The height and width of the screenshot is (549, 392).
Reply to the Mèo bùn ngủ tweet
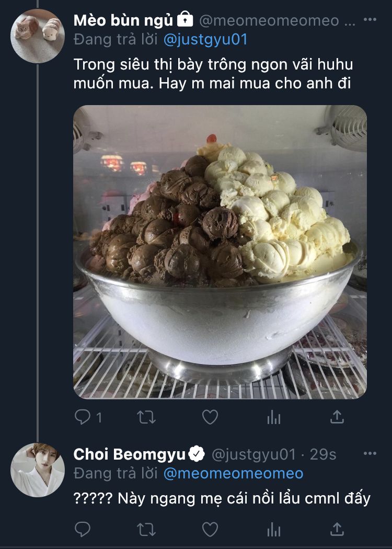[83, 417]
